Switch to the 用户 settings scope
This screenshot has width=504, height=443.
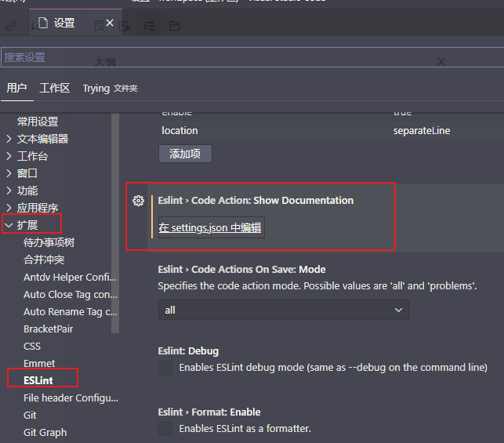click(x=16, y=88)
